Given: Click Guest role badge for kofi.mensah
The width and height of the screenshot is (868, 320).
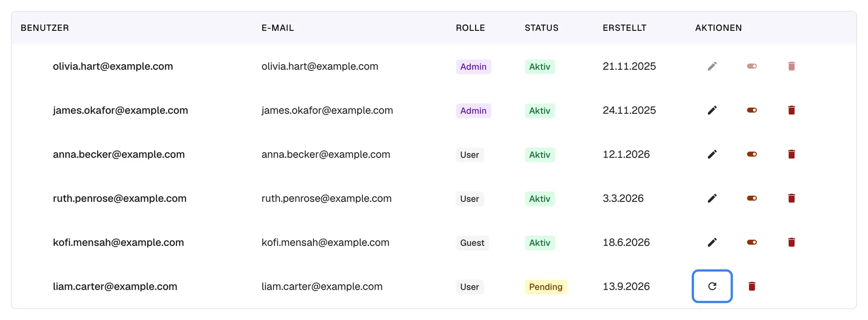Looking at the screenshot, I should [x=473, y=243].
